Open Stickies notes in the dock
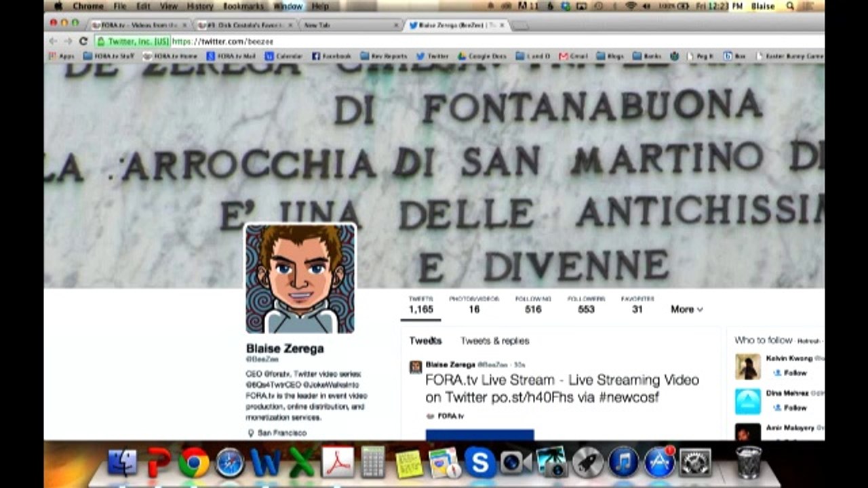The height and width of the screenshot is (488, 868). (x=409, y=464)
